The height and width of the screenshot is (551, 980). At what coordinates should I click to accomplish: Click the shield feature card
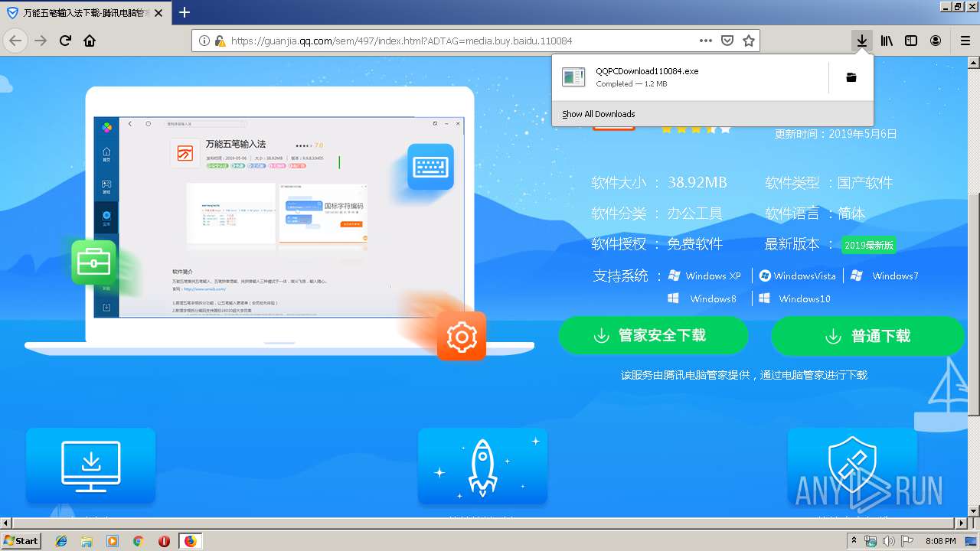point(852,466)
